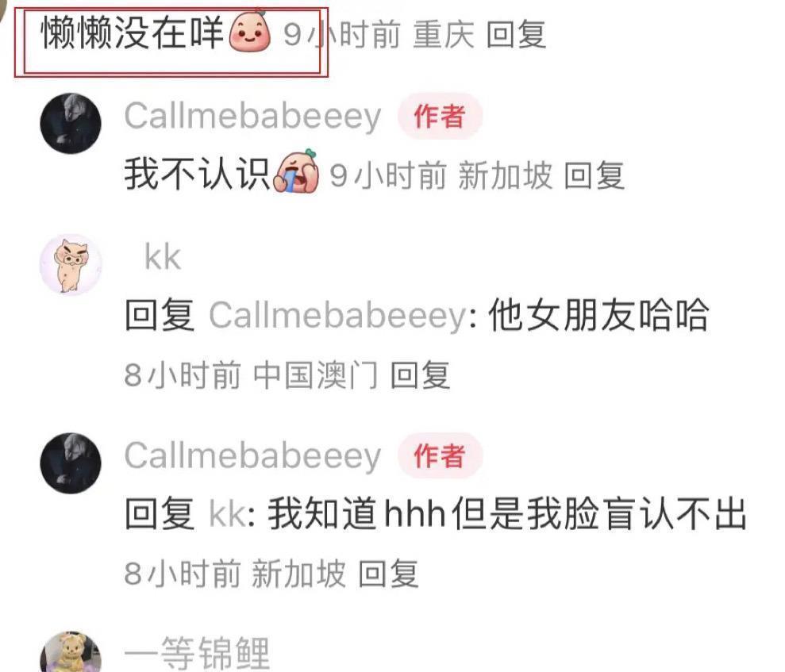This screenshot has height=672, width=785.
Task: Reply to the 我不认识 comment via 回复
Action: pyautogui.click(x=595, y=175)
